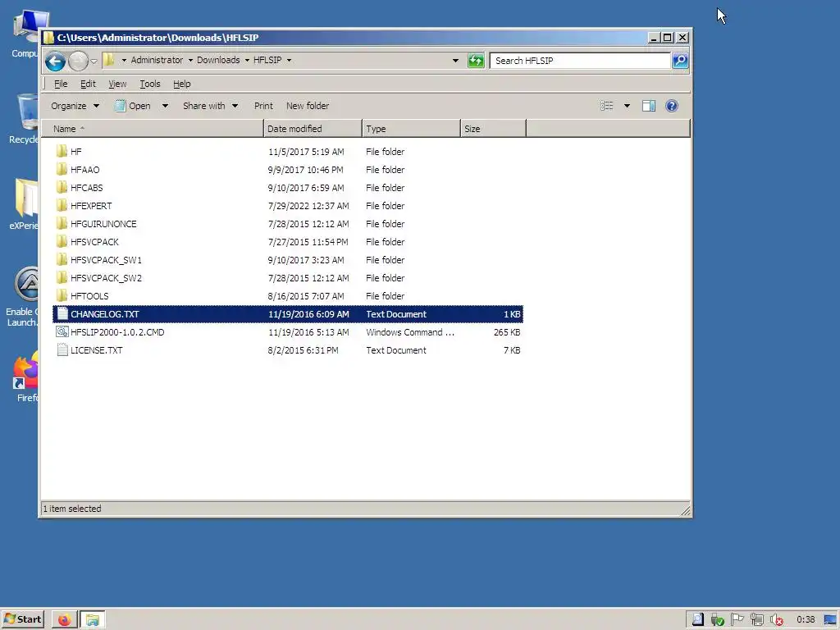The width and height of the screenshot is (840, 630).
Task: Click the CHANGELOG.TXT file icon
Action: point(62,314)
